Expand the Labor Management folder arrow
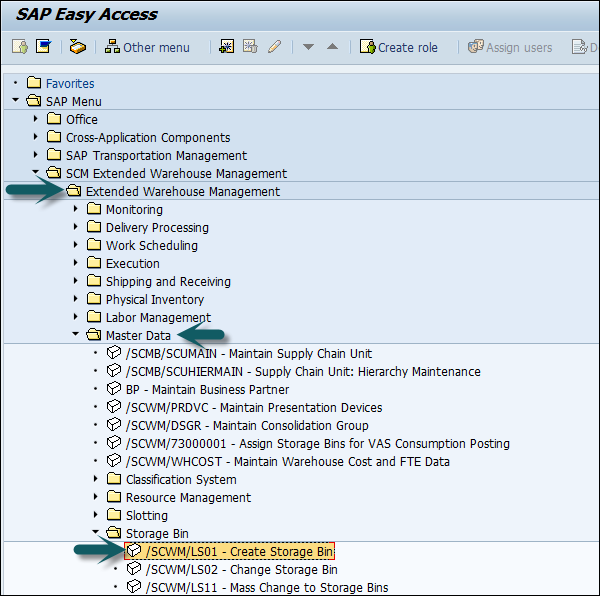The image size is (600, 596). (76, 317)
